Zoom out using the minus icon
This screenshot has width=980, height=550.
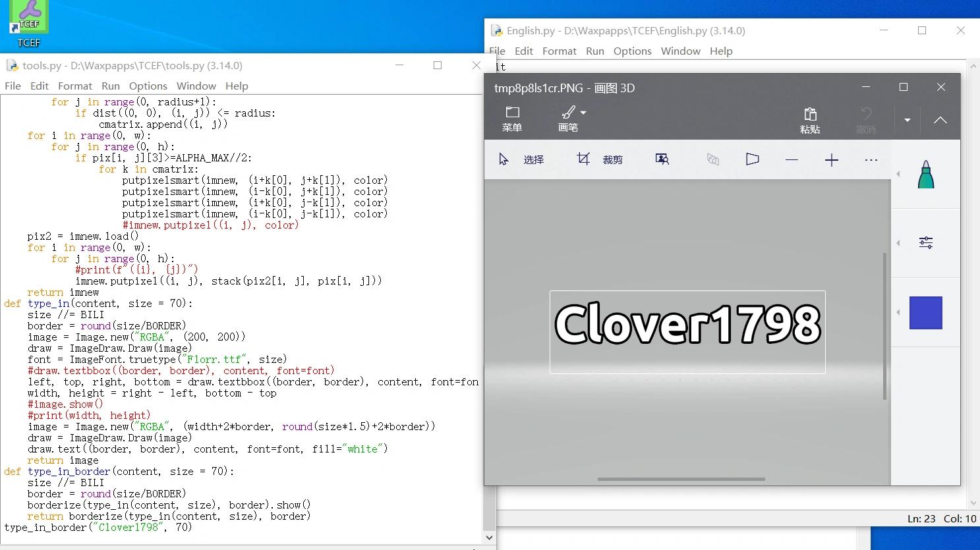[x=792, y=159]
